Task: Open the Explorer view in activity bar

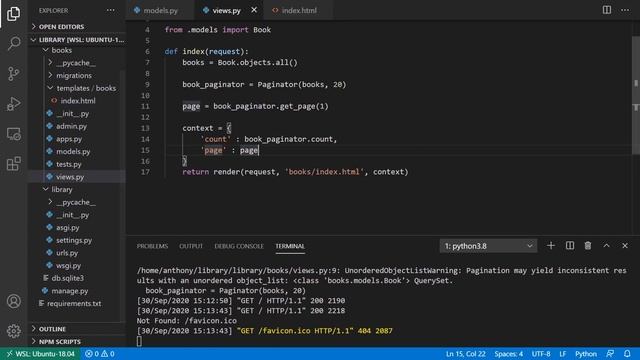Action: point(13,14)
